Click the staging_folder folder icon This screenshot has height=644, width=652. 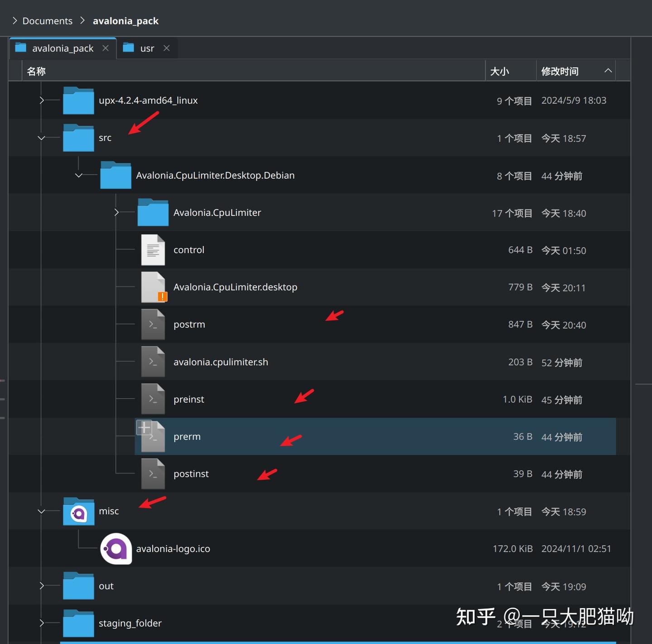(x=78, y=623)
